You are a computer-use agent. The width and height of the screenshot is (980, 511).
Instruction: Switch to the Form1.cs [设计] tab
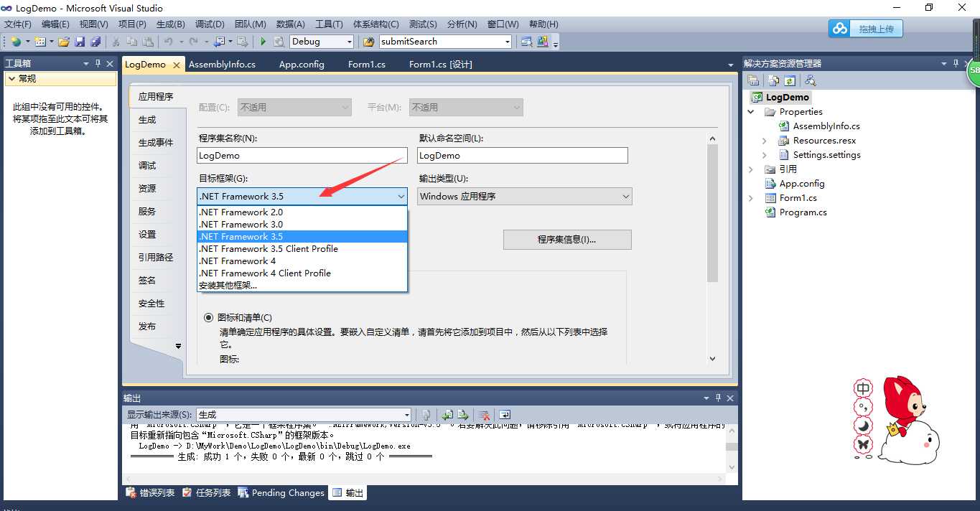(441, 65)
